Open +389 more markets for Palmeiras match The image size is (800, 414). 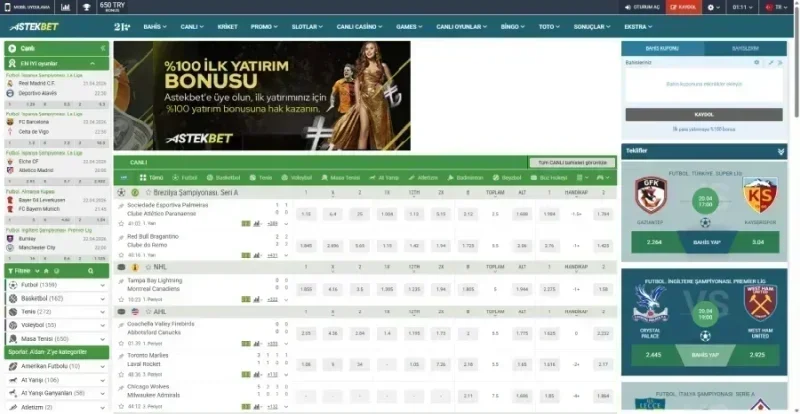[x=272, y=224]
